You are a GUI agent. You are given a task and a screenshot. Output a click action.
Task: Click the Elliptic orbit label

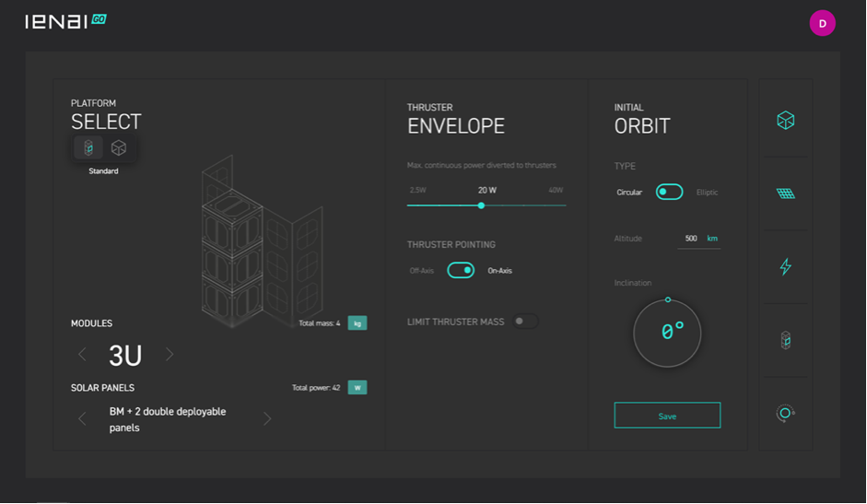pyautogui.click(x=708, y=193)
